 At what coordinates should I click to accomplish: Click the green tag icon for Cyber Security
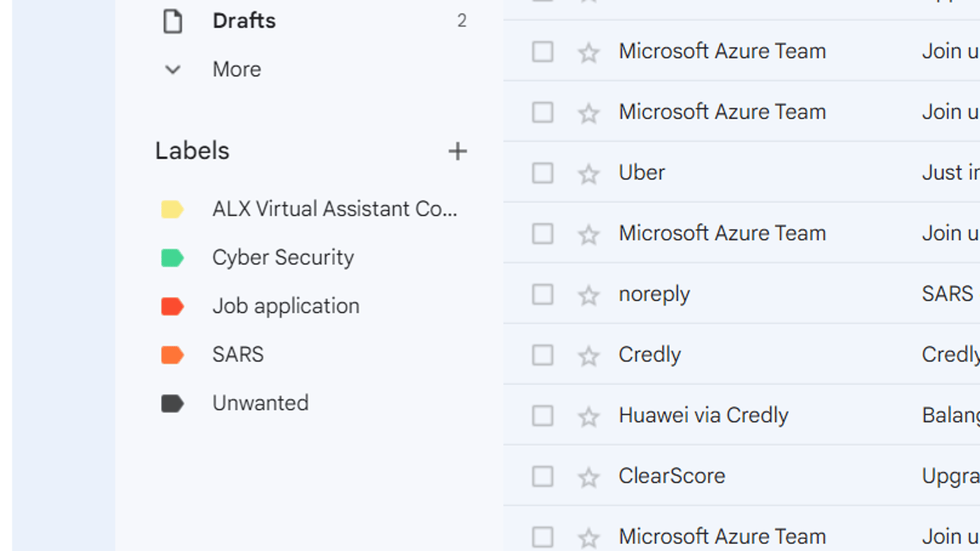pos(172,258)
